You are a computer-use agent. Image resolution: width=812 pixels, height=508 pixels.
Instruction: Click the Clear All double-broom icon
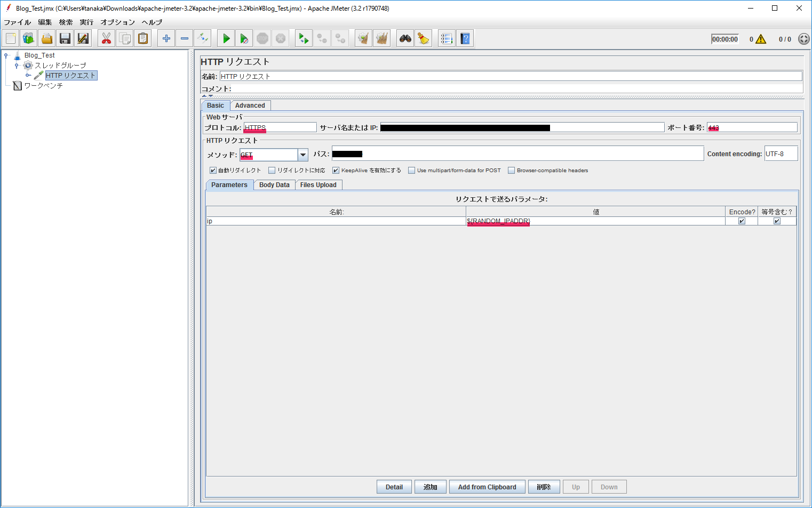[382, 38]
